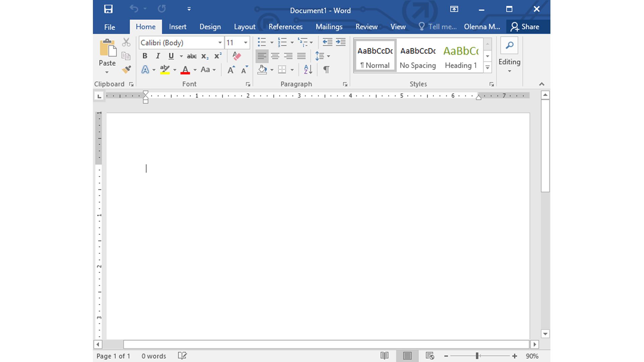This screenshot has width=644, height=362.
Task: Click the Share button
Action: point(525,27)
